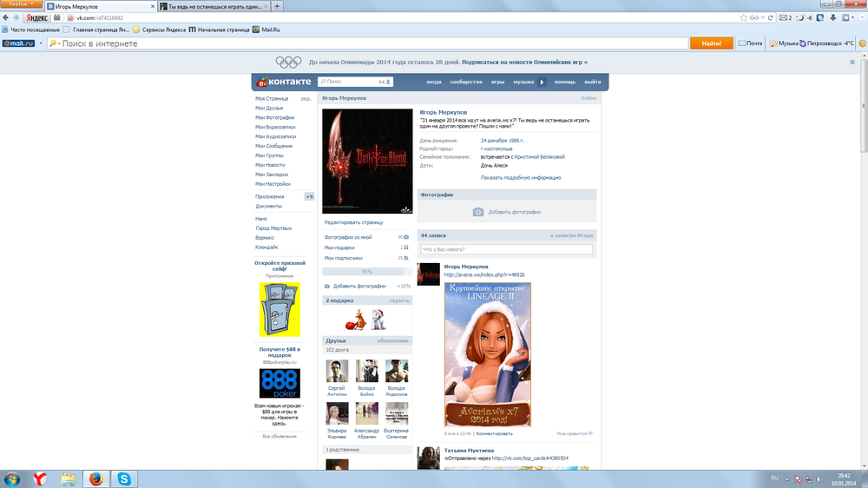Screen dimensions: 868x488
Task: Launch Yandex browser from the taskbar
Action: click(x=41, y=478)
